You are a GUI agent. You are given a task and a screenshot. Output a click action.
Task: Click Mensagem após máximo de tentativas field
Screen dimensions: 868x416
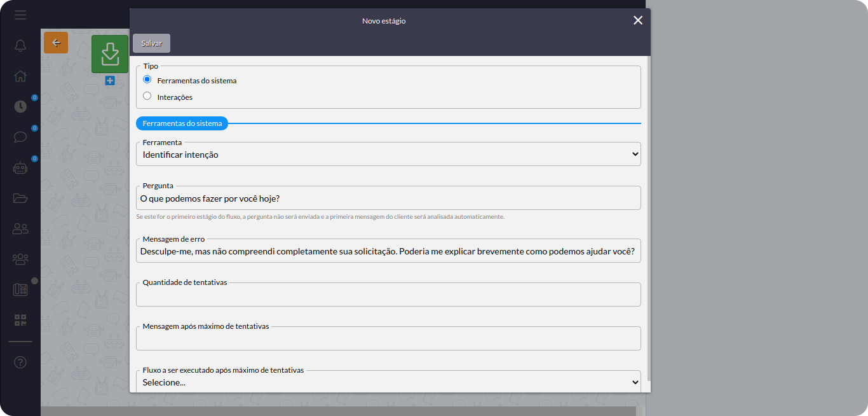point(388,338)
